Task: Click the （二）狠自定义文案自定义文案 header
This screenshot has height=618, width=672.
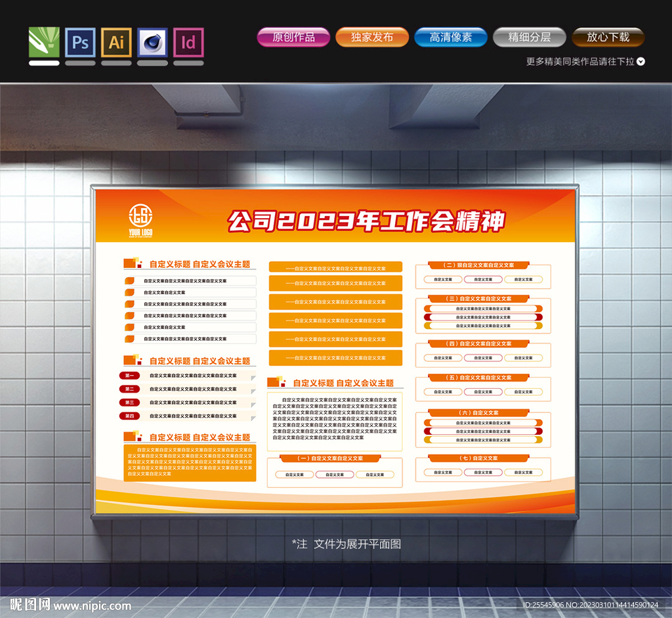Action: coord(478,265)
